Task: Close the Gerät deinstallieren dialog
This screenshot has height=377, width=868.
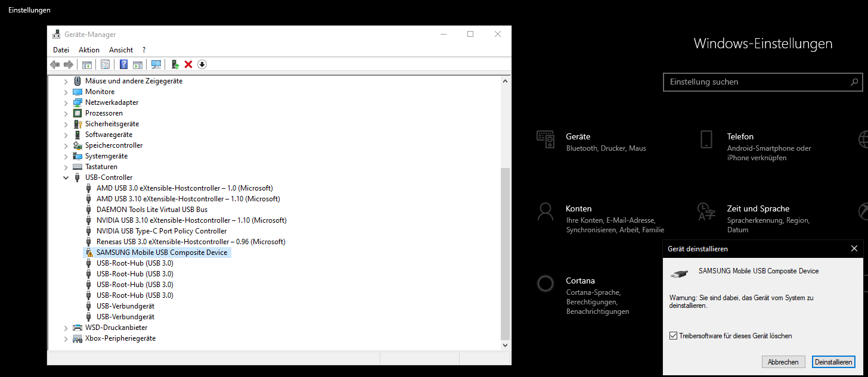Action: (854, 249)
